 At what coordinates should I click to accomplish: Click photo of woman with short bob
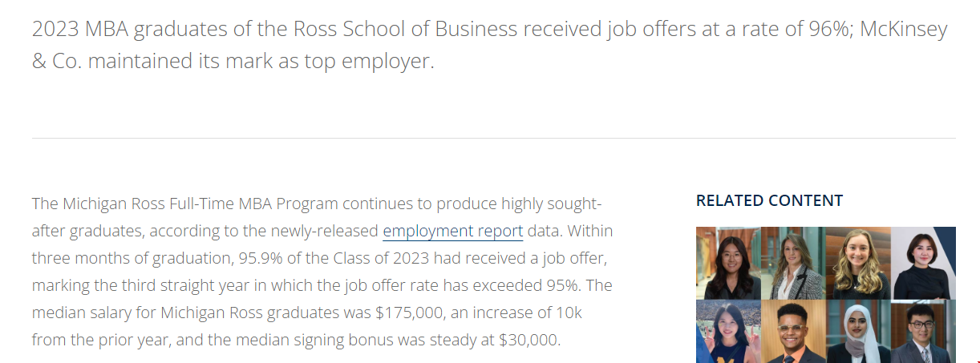[x=924, y=263]
